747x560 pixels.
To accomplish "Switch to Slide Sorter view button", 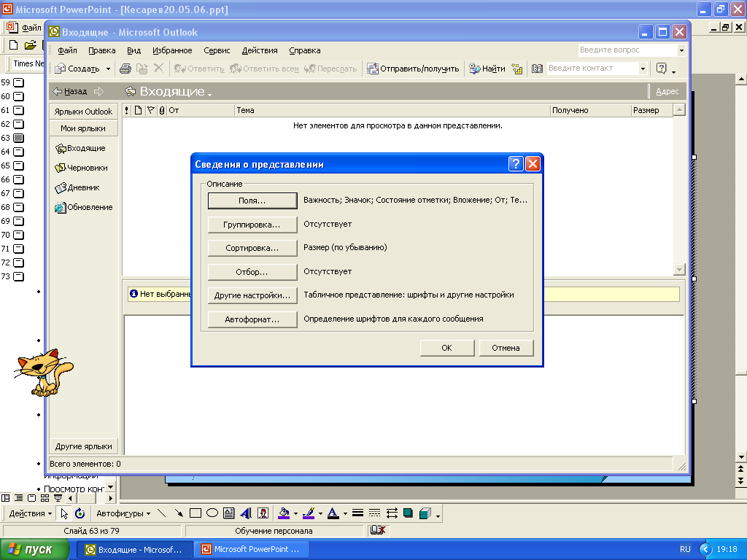I will (44, 498).
